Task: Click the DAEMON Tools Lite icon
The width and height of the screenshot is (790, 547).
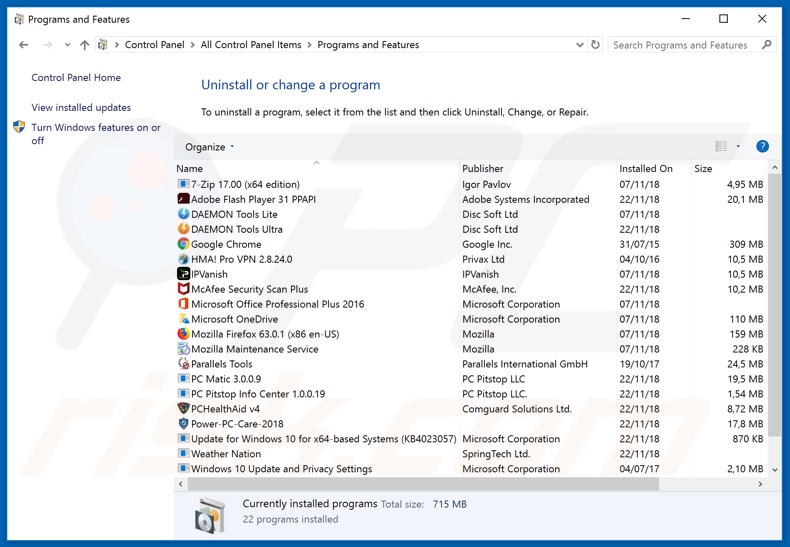Action: coord(183,214)
